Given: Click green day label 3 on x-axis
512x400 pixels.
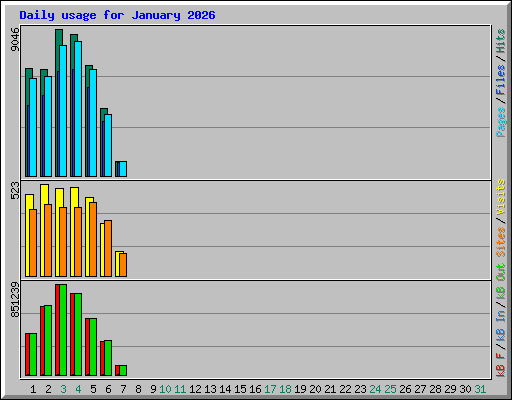Looking at the screenshot, I should click(x=63, y=389).
